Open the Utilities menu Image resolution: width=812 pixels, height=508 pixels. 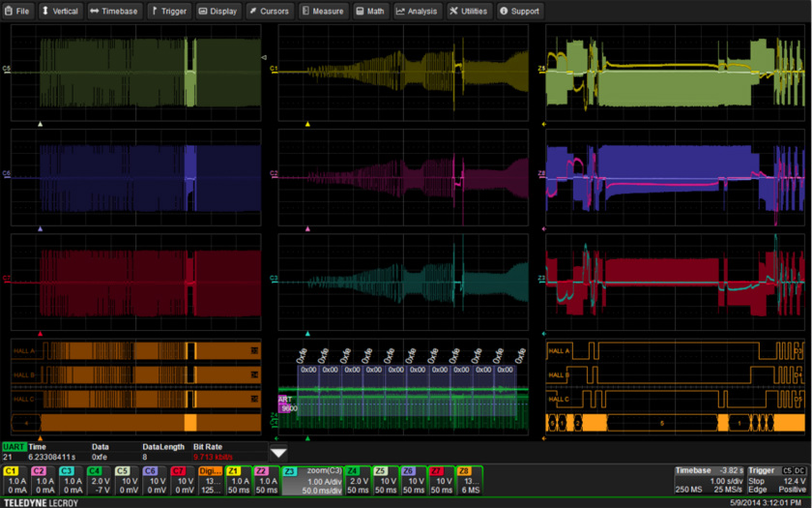coord(468,12)
